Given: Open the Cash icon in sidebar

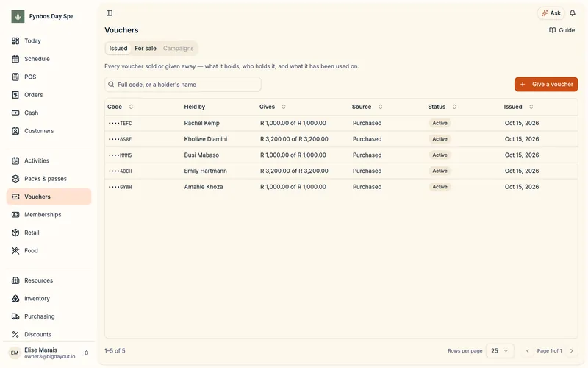Looking at the screenshot, I should click(15, 113).
